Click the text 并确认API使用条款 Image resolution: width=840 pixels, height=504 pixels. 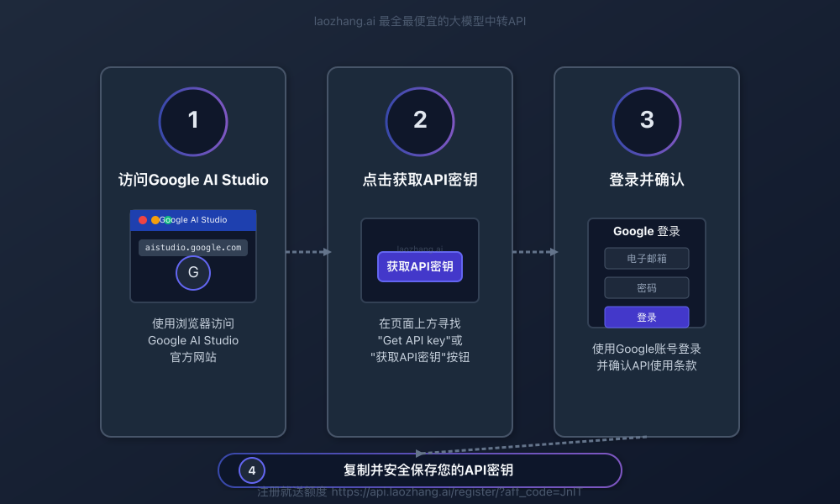tap(647, 365)
